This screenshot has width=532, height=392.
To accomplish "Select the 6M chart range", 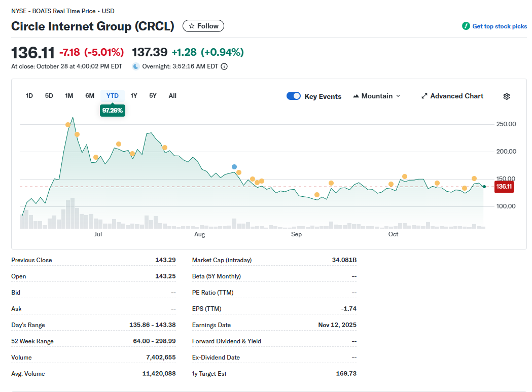I will 90,96.
